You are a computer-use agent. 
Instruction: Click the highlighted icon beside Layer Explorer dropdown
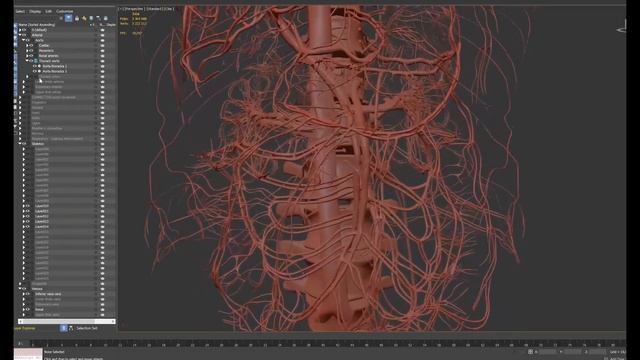pyautogui.click(x=63, y=328)
